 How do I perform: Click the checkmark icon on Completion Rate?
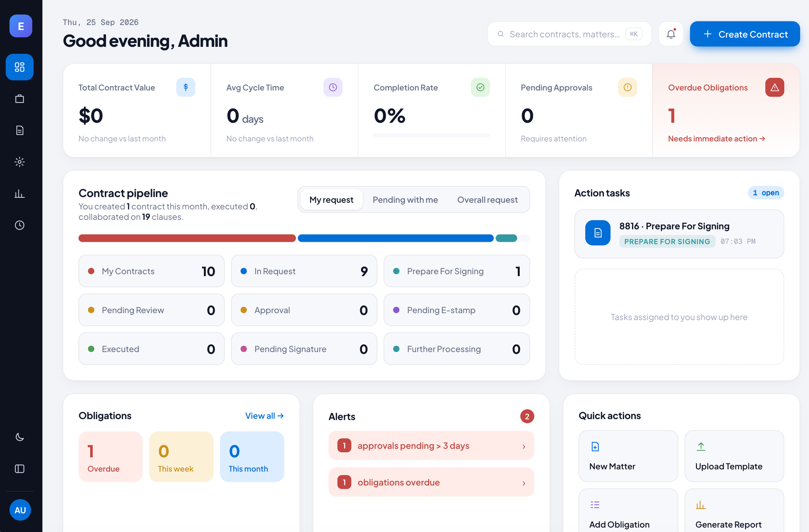480,87
